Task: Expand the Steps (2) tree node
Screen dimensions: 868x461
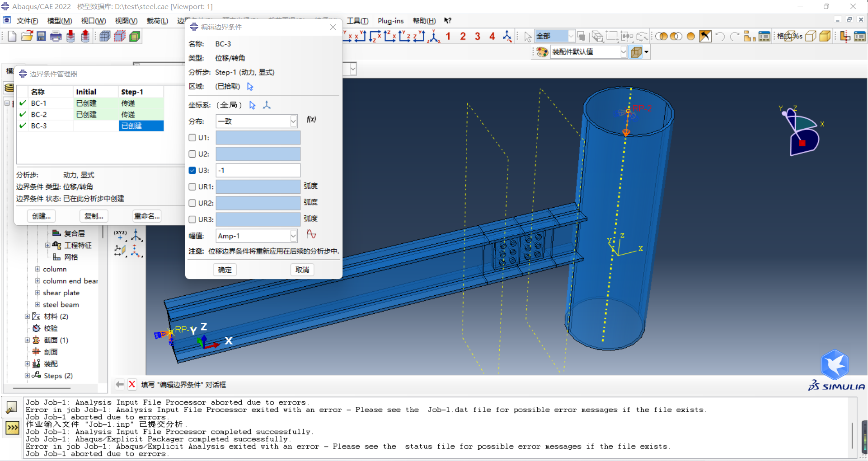Action: tap(28, 376)
